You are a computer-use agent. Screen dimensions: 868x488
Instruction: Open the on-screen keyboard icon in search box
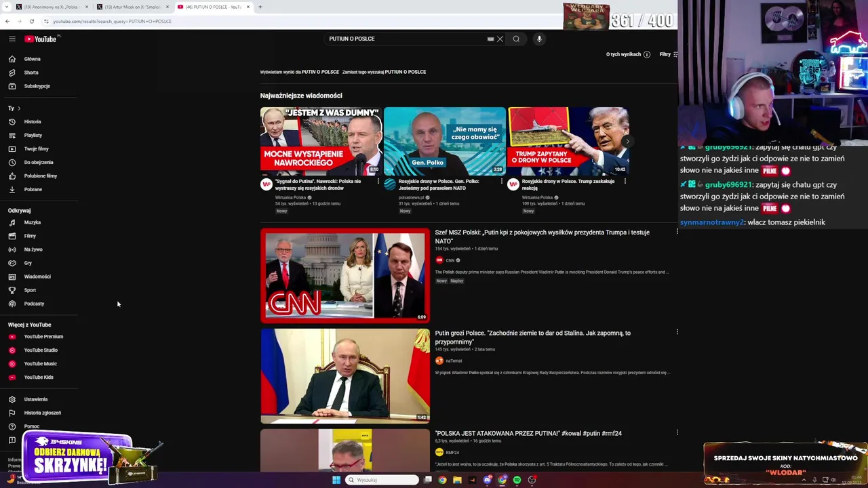[490, 39]
